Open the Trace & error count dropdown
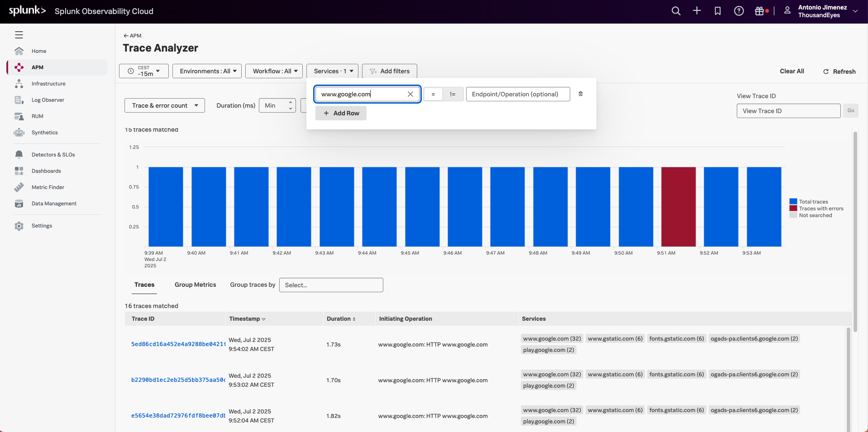 (x=165, y=105)
